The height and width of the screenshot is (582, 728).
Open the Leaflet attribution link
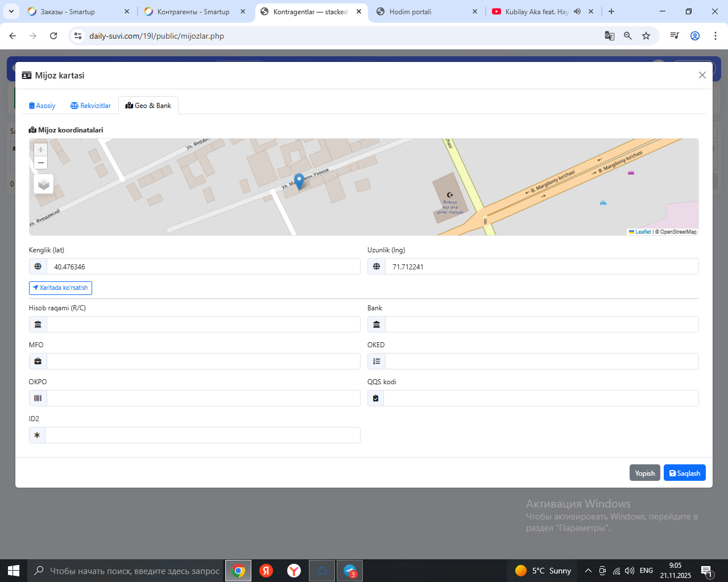click(642, 232)
